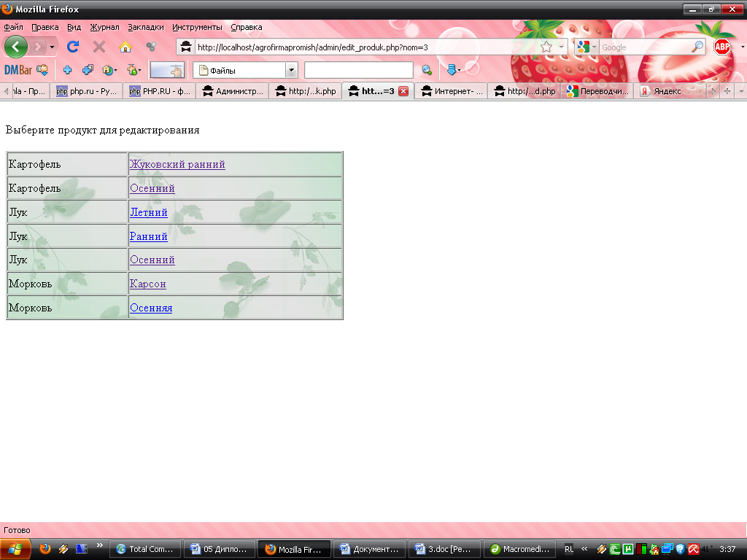Click the DMBar double plus icon
The height and width of the screenshot is (560, 747).
click(x=88, y=70)
